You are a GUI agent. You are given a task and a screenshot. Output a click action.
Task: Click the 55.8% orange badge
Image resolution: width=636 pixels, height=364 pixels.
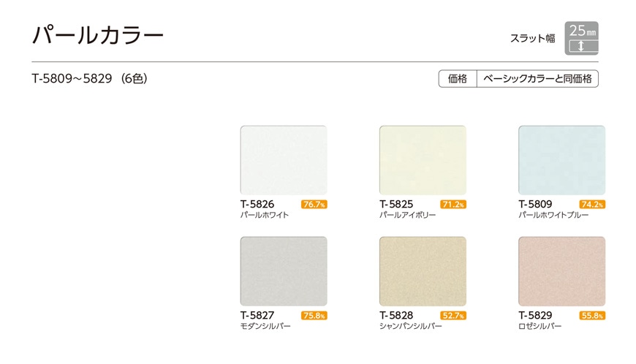[592, 316]
